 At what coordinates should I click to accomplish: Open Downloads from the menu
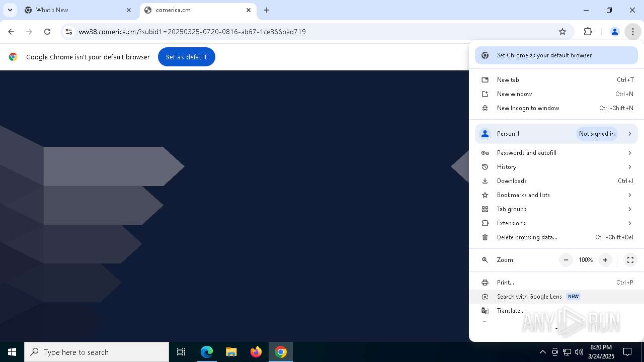(556, 181)
